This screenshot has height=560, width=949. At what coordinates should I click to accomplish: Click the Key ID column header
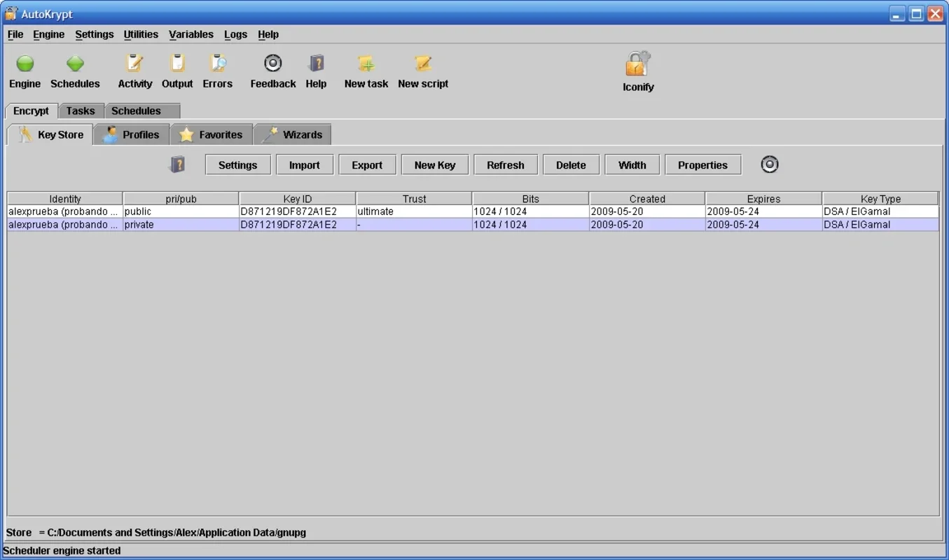pyautogui.click(x=298, y=199)
